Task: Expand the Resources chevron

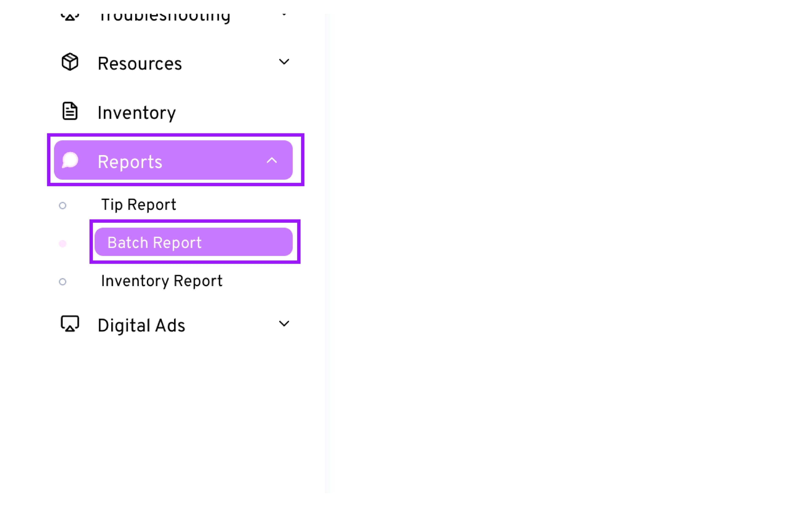Action: click(x=284, y=62)
